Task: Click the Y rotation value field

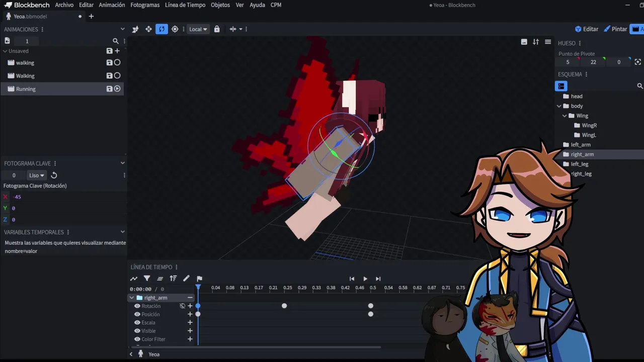Action: [68, 208]
